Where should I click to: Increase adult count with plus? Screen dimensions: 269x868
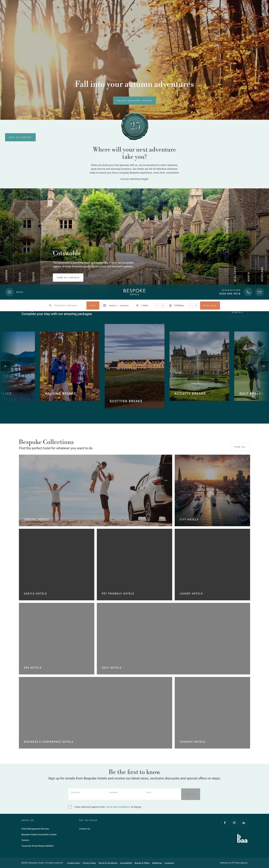click(x=163, y=306)
